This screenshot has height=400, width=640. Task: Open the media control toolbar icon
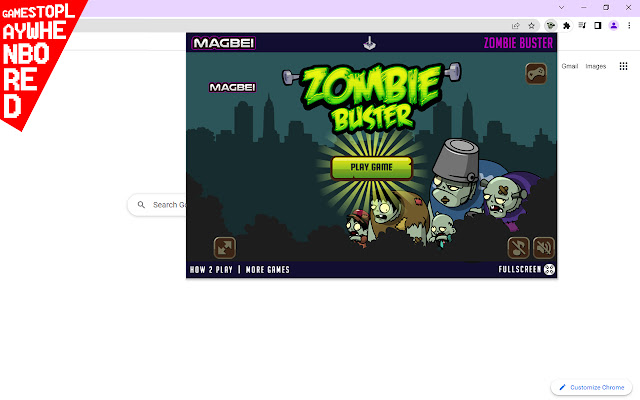coord(582,26)
